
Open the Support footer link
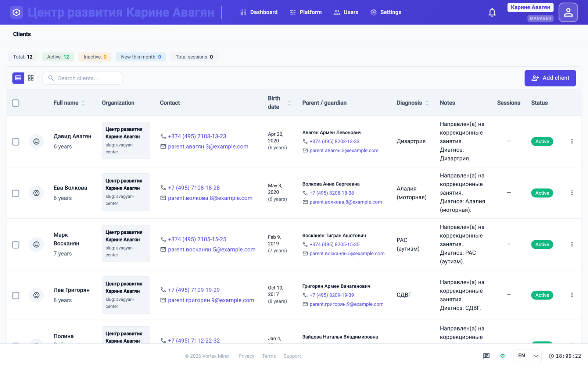coord(292,356)
